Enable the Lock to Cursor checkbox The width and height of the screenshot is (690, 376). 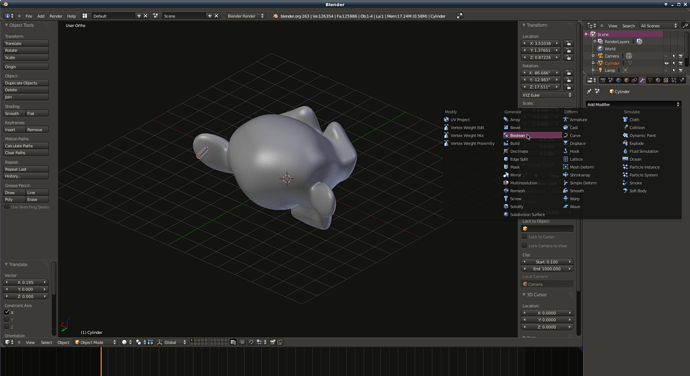pyautogui.click(x=525, y=237)
